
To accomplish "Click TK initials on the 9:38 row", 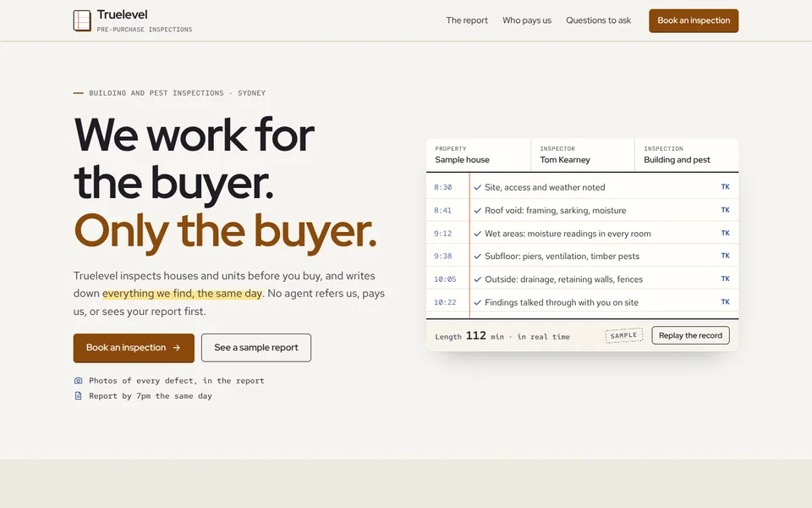I will click(x=725, y=256).
